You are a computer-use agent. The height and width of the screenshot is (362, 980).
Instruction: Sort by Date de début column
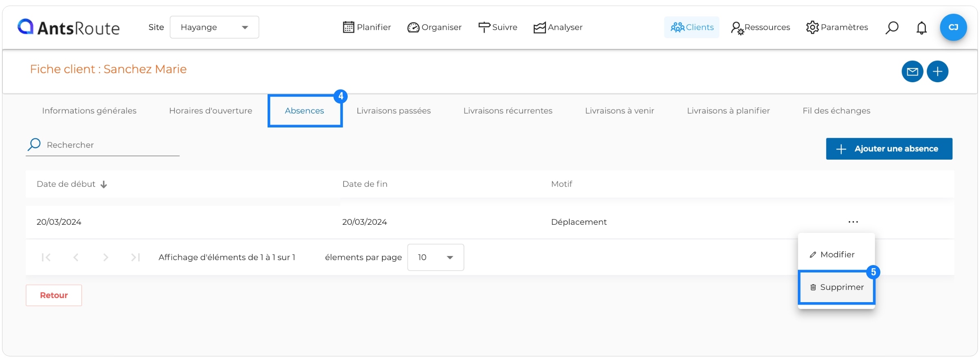click(x=66, y=184)
